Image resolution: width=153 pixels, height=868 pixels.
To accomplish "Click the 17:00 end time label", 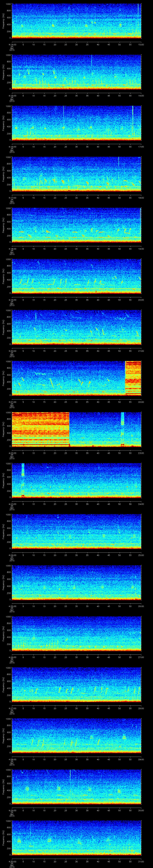I will [x=141, y=147].
